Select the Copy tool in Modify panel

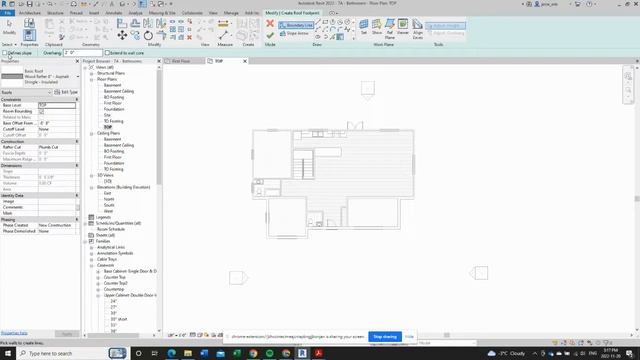point(135,36)
